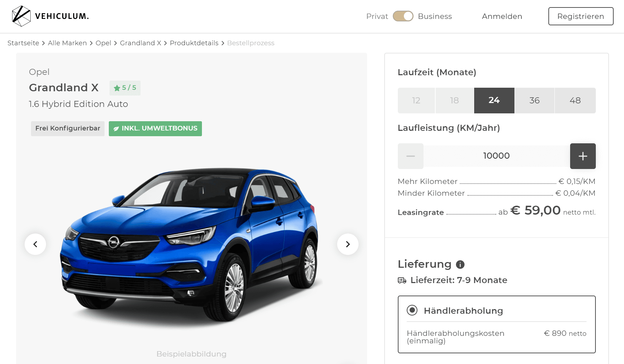Click the 'Lieferzeit: 7-9 Monate' text
The height and width of the screenshot is (364, 624).
pyautogui.click(x=459, y=280)
